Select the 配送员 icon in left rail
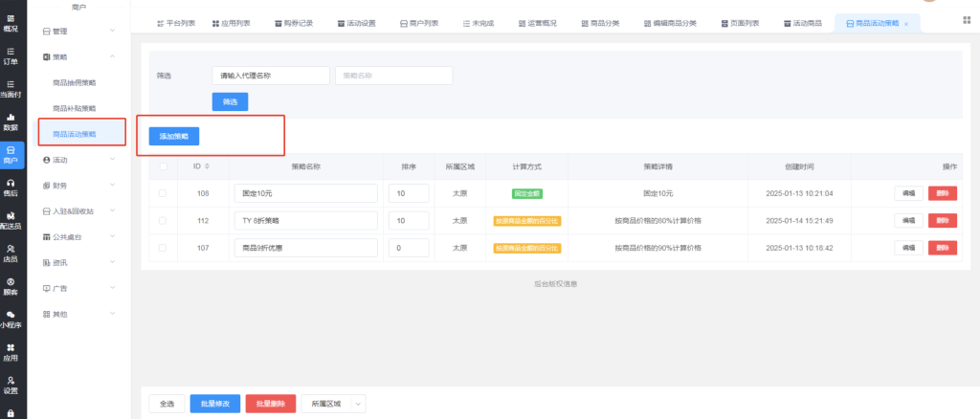The height and width of the screenshot is (419, 980). coord(11,220)
